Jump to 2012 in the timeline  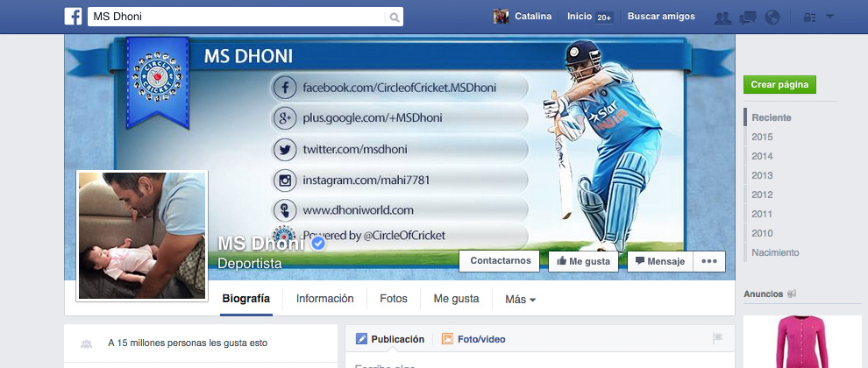(762, 195)
